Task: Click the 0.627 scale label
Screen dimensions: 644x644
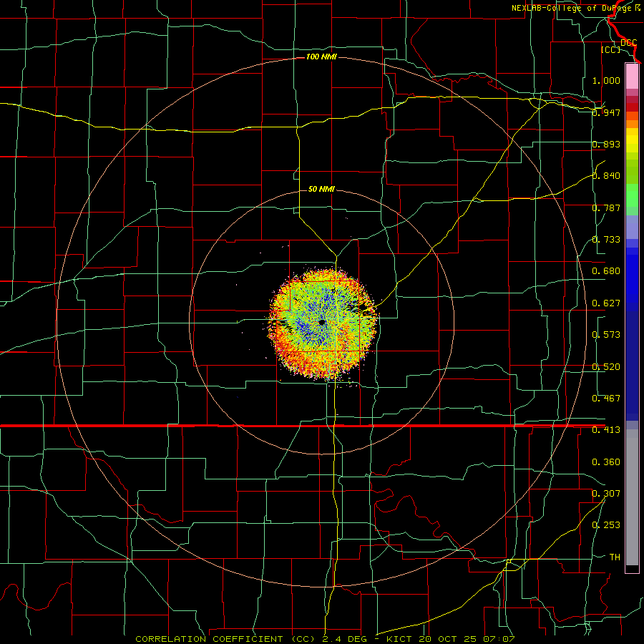Action: tap(606, 303)
